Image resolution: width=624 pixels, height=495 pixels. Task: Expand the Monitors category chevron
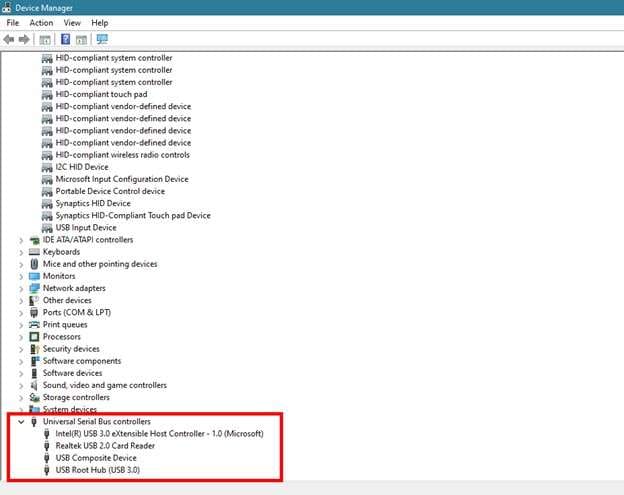21,277
